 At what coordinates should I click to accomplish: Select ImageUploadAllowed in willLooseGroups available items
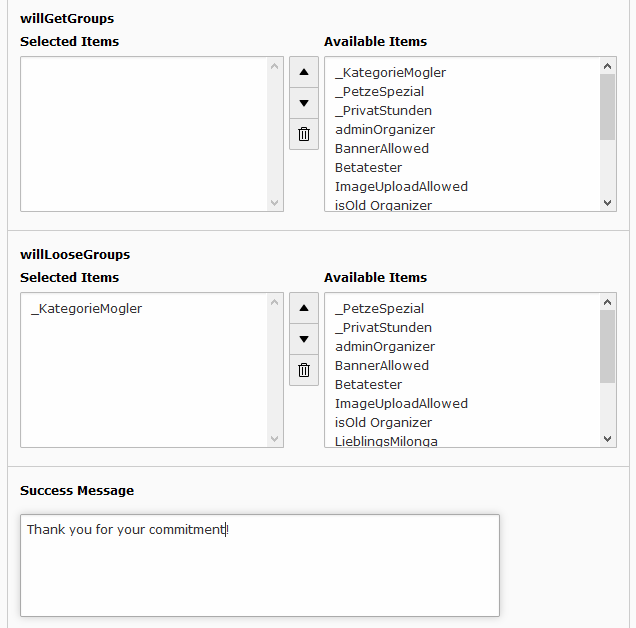pyautogui.click(x=401, y=404)
